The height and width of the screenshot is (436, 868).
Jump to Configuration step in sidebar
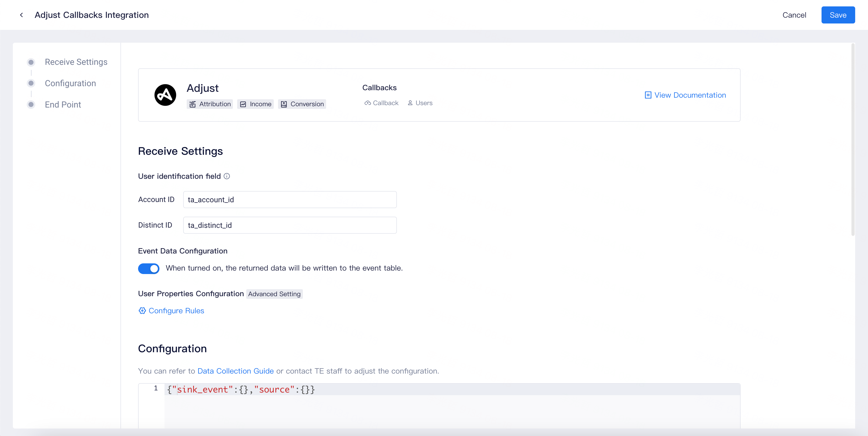click(x=70, y=83)
